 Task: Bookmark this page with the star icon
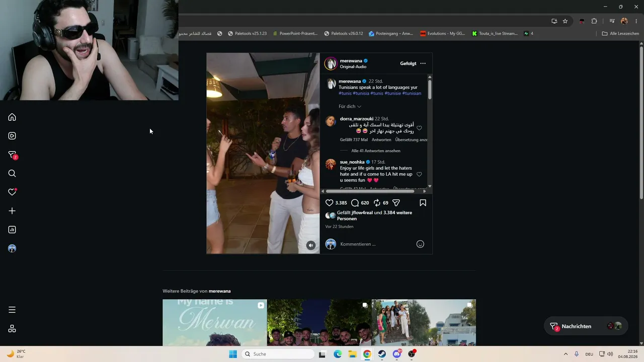pyautogui.click(x=565, y=21)
